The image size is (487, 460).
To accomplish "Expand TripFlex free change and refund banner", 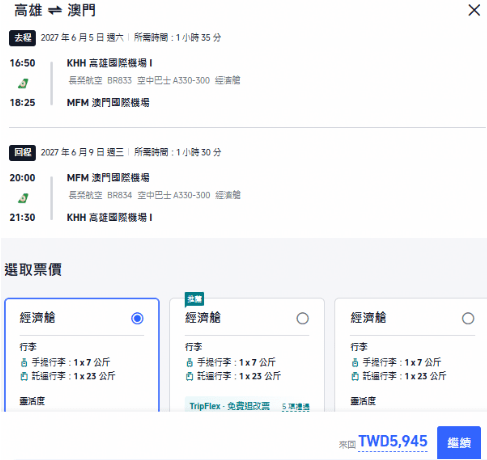I will [x=247, y=404].
